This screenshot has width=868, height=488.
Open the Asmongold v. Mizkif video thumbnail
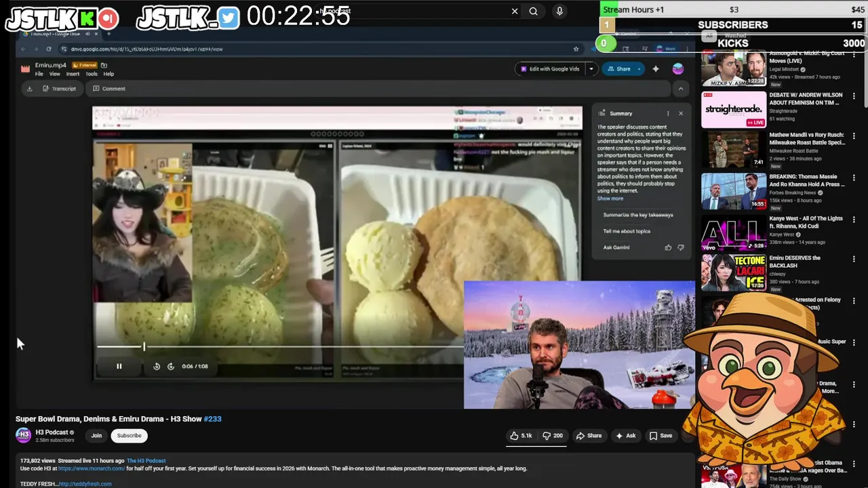[733, 68]
